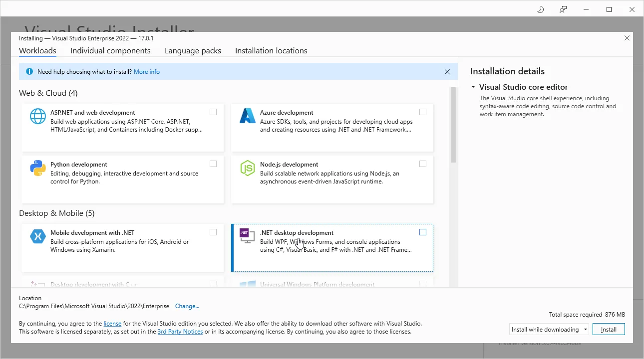The height and width of the screenshot is (359, 644).
Task: Check the Azure development workload box
Action: [423, 112]
